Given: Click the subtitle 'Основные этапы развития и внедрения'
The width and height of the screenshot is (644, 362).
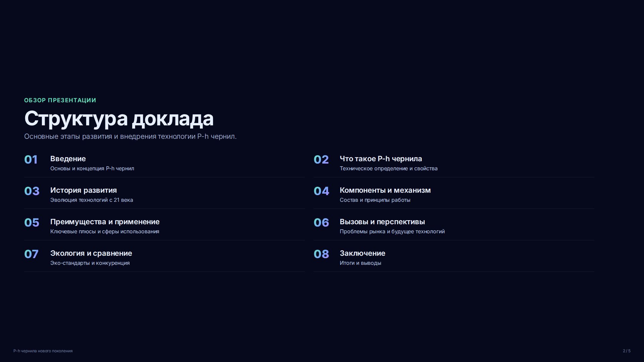Looking at the screenshot, I should tap(90, 136).
